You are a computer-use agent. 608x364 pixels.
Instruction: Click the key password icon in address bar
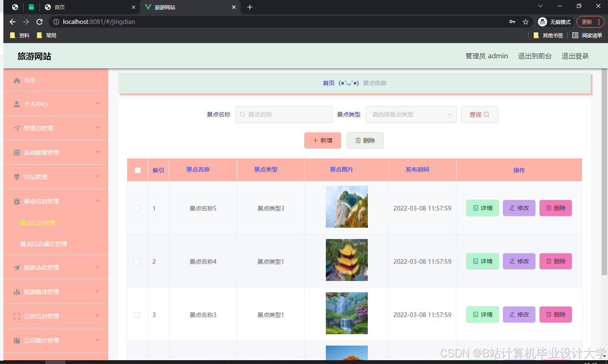(x=512, y=22)
